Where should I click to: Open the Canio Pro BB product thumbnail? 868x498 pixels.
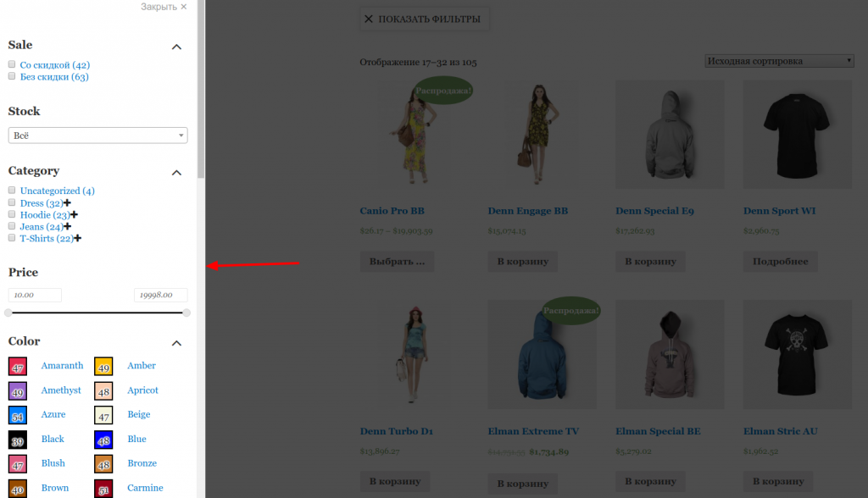(414, 134)
